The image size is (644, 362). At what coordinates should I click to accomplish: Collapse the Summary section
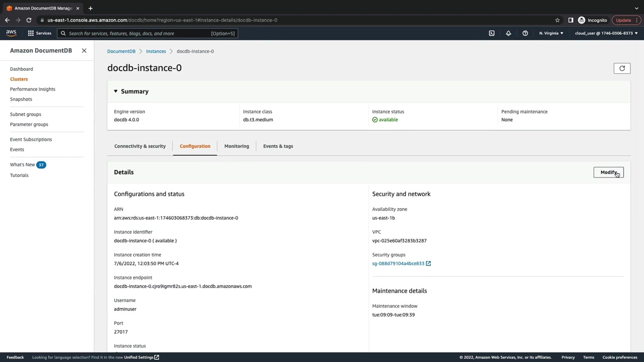(x=116, y=92)
